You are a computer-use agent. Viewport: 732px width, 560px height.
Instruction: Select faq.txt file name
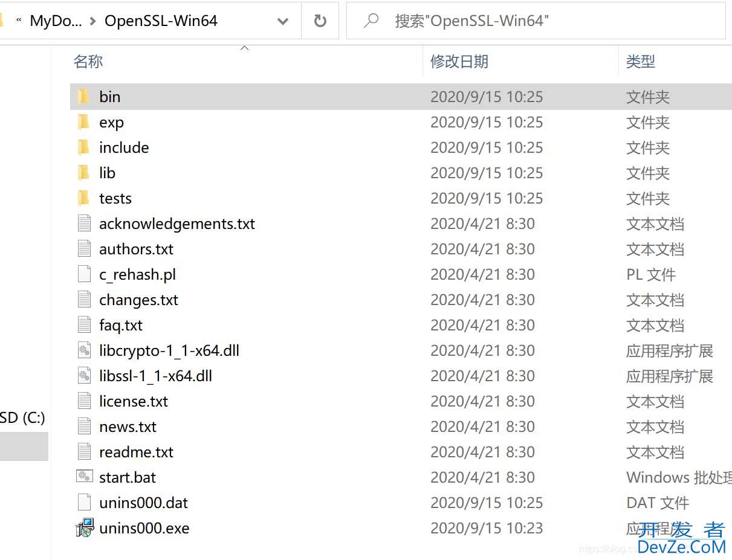coord(121,326)
